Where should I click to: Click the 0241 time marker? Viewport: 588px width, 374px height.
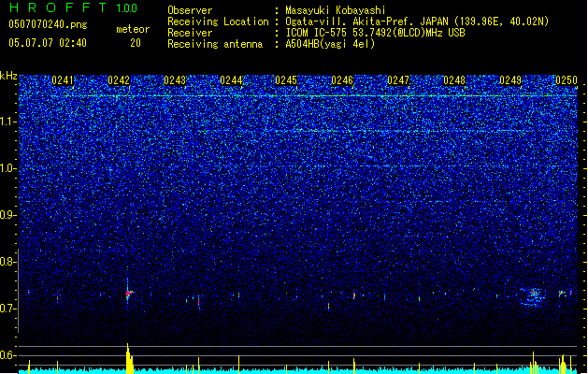point(63,80)
